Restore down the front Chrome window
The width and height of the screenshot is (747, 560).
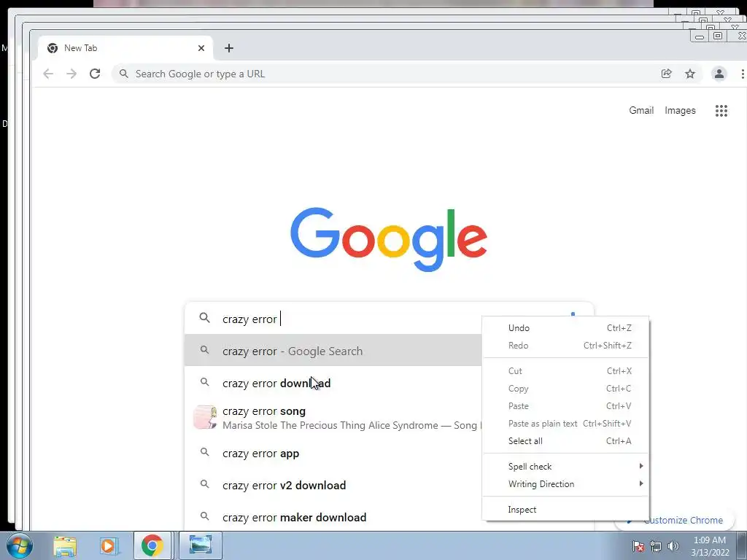(718, 36)
